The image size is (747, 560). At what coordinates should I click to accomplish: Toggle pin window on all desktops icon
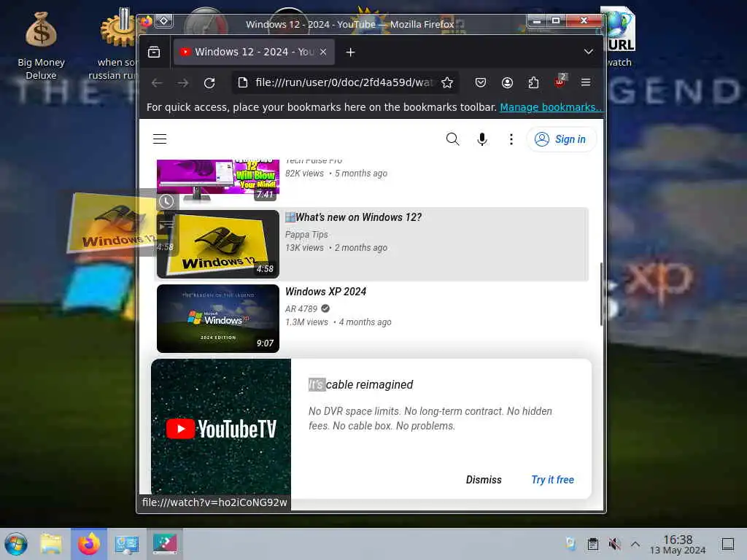click(x=164, y=21)
